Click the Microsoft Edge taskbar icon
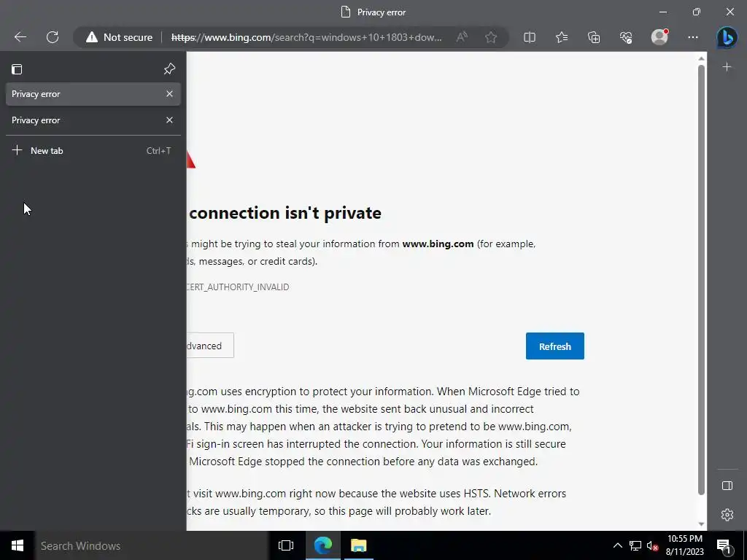Image resolution: width=747 pixels, height=560 pixels. (x=323, y=545)
